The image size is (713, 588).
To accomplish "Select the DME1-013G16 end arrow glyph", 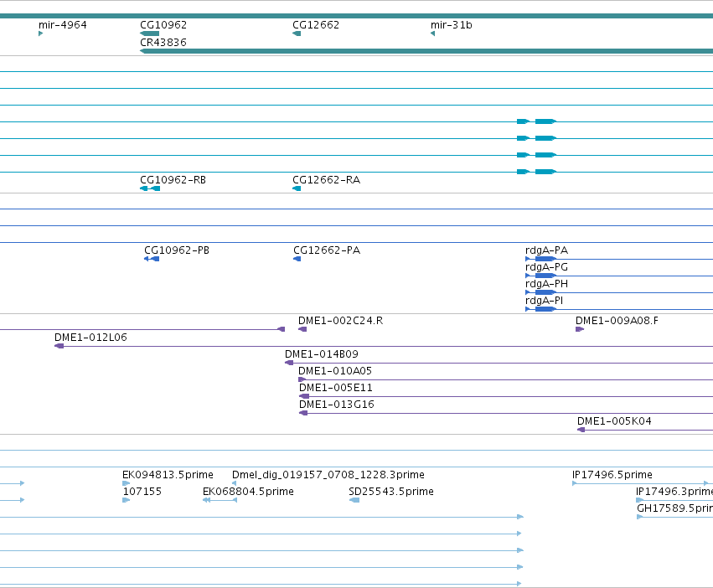I will pos(303,413).
